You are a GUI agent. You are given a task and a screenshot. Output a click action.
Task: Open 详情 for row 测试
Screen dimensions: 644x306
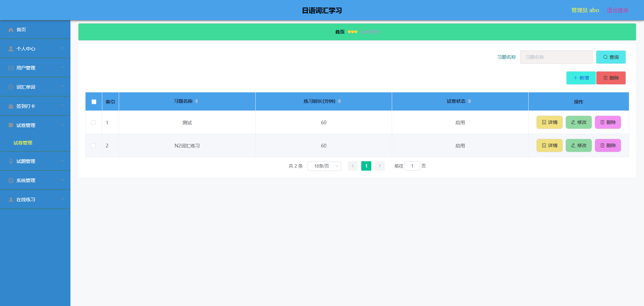(549, 123)
